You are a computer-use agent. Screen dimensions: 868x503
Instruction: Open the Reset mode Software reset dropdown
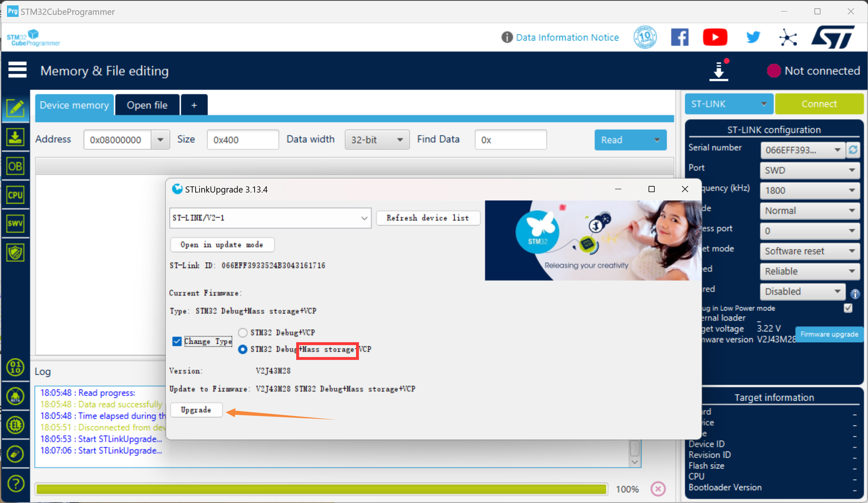(810, 251)
